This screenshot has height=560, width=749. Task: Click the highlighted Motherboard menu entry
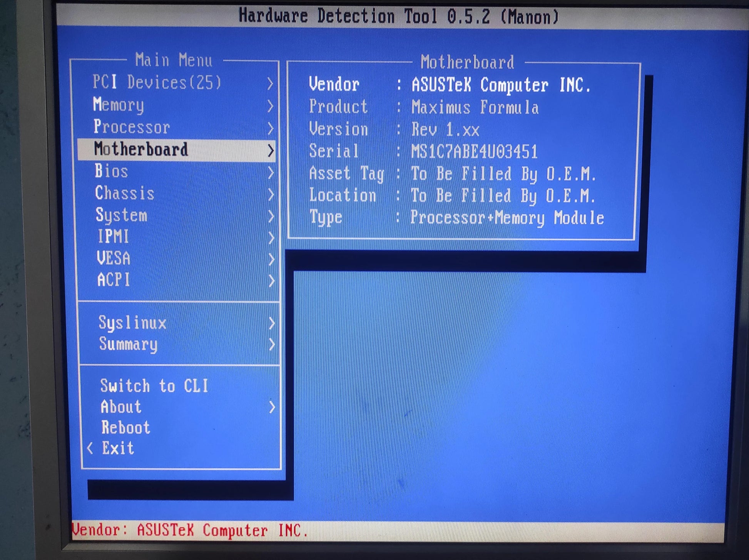(x=141, y=149)
